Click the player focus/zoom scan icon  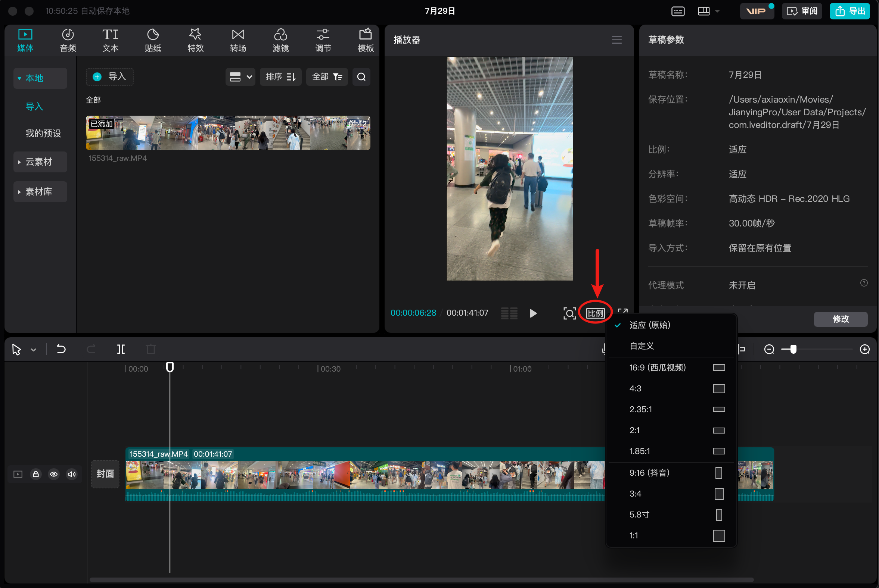pos(569,313)
